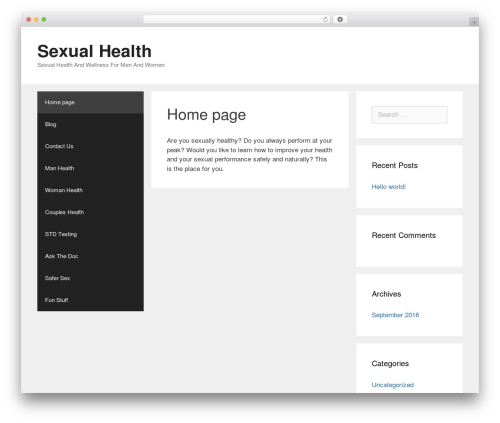Open September 2016 archive link

pos(395,315)
